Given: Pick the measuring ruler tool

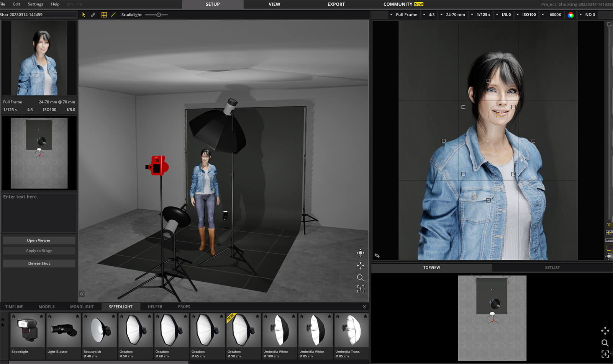Looking at the screenshot, I should [x=93, y=15].
